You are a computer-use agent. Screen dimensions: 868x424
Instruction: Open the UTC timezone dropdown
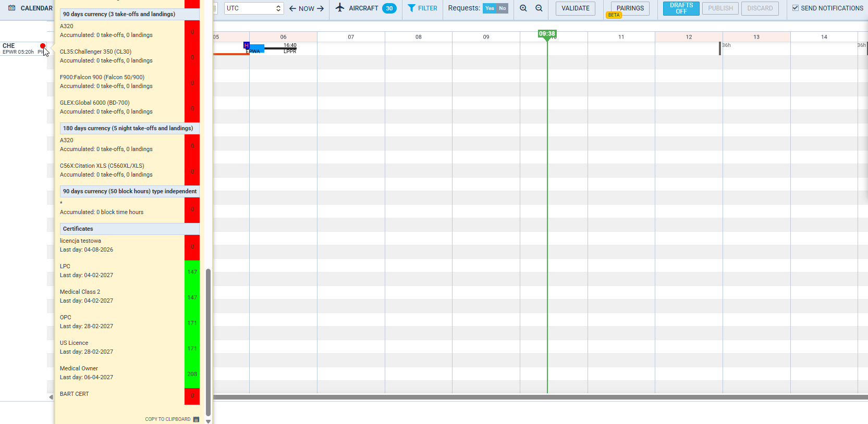pos(254,8)
